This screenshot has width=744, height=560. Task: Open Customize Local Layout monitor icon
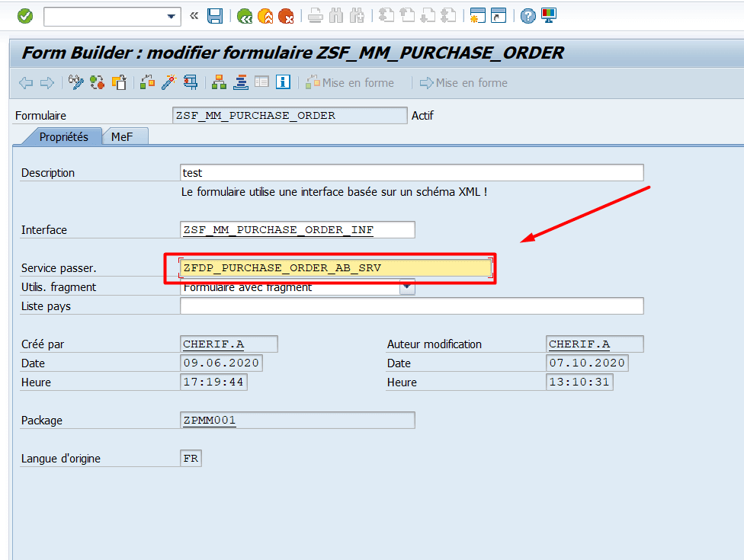[x=549, y=16]
